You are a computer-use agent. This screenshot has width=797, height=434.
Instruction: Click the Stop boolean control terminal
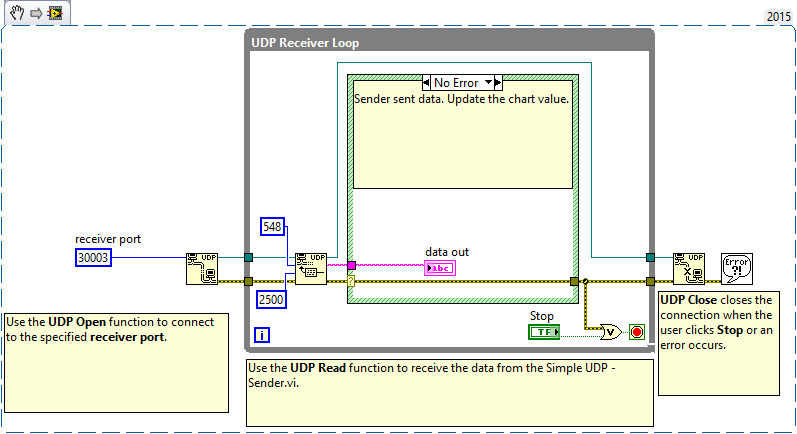point(544,332)
